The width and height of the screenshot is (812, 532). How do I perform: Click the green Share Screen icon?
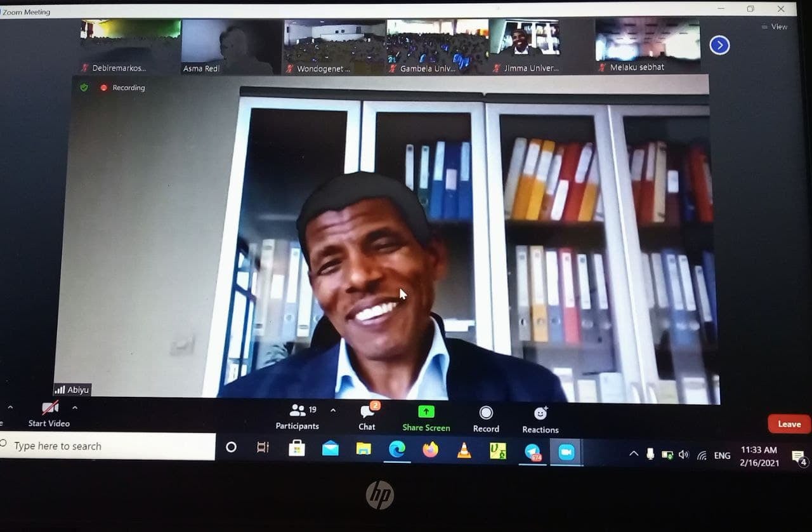[x=426, y=412]
